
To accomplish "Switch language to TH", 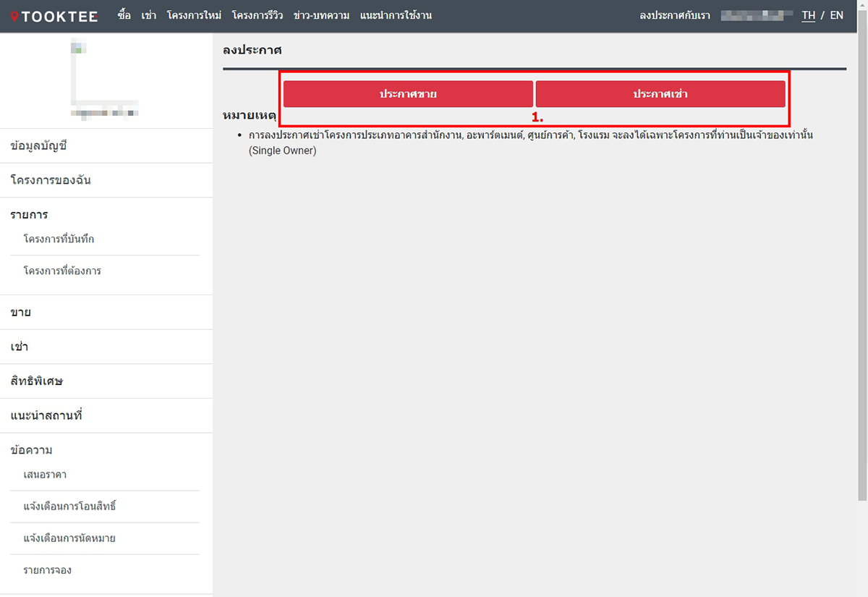I will tap(808, 15).
